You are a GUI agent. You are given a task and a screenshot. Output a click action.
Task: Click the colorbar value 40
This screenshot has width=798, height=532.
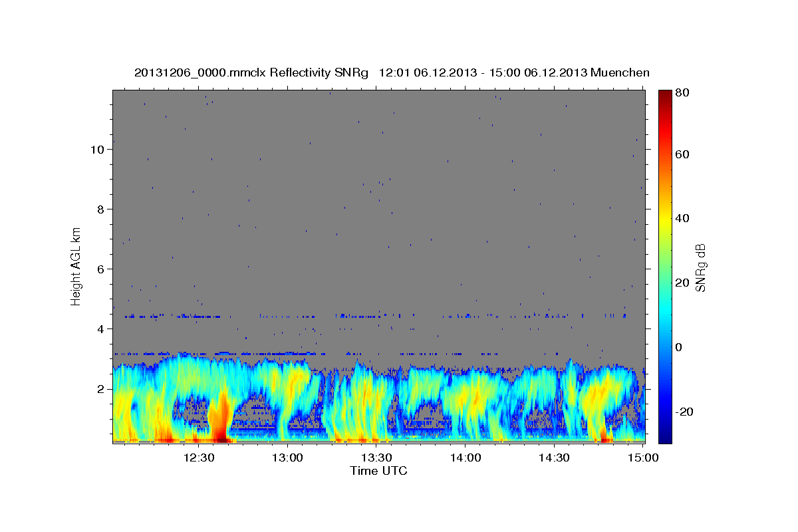point(682,218)
